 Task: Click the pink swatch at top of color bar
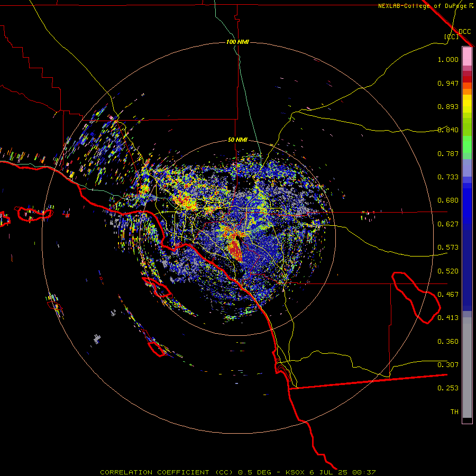pos(467,57)
